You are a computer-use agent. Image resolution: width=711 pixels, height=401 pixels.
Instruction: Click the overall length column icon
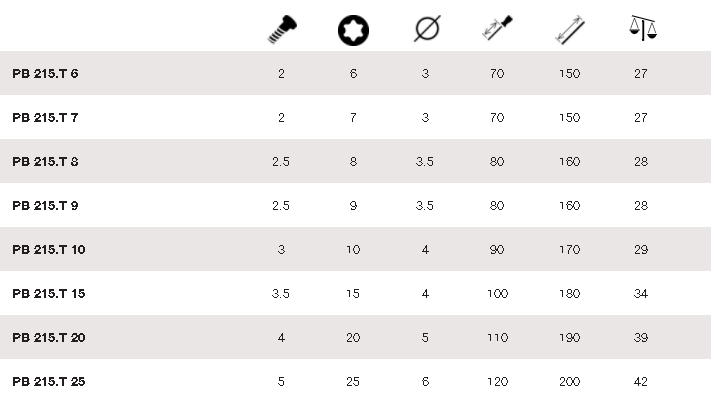569,30
